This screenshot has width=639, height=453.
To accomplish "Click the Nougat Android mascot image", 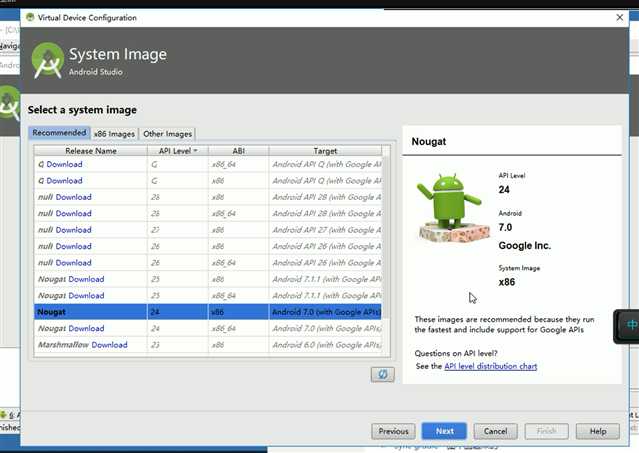I will tap(453, 208).
